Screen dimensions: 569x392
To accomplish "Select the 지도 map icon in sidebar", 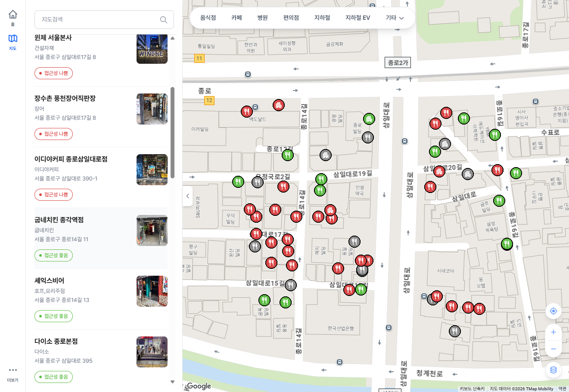I will point(13,38).
